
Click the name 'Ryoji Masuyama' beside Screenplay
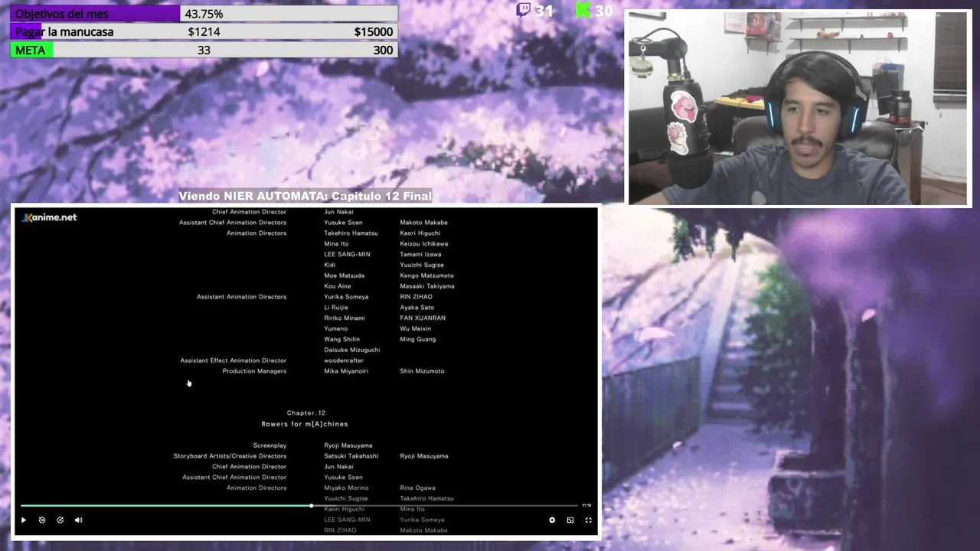coord(348,445)
